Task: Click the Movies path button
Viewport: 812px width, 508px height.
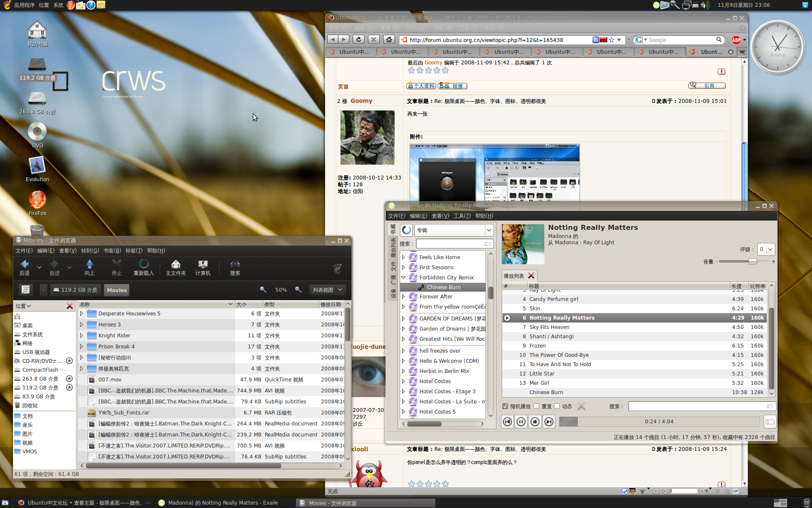Action: 117,290
